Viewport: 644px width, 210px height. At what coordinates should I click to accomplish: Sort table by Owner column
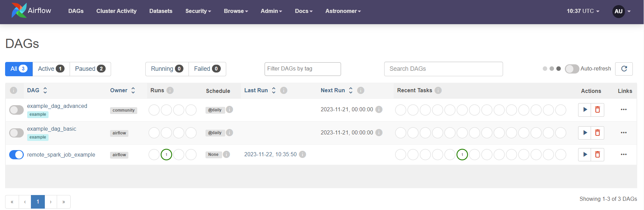(x=123, y=90)
